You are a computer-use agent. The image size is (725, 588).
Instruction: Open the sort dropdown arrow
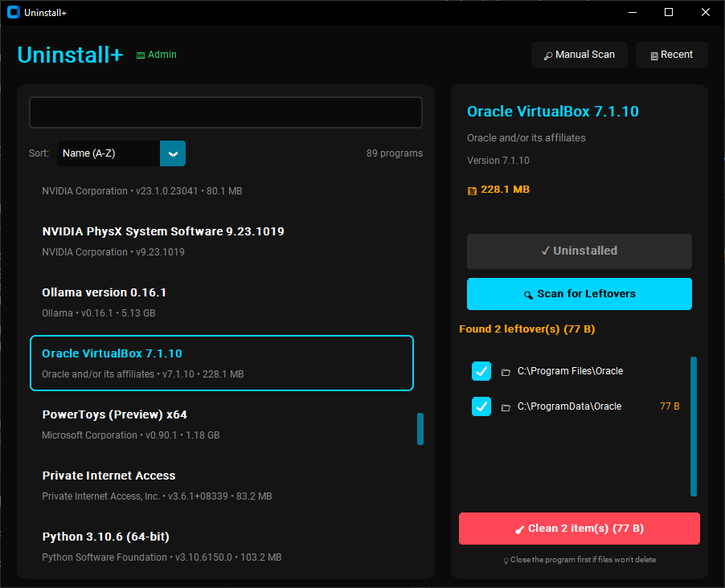click(173, 153)
